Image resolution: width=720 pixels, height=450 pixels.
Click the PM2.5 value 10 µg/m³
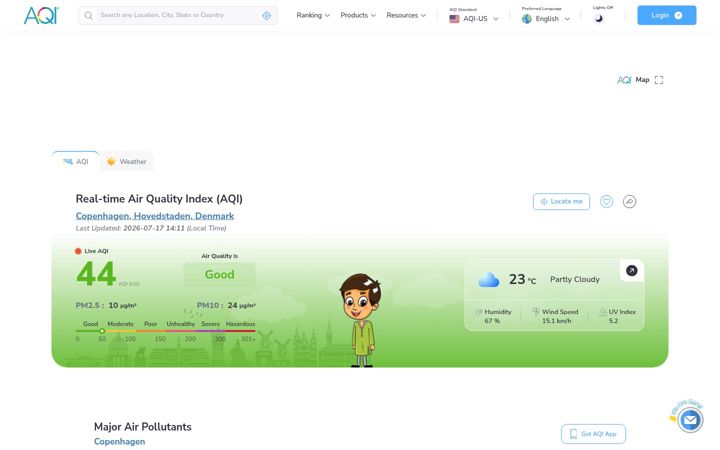click(122, 305)
